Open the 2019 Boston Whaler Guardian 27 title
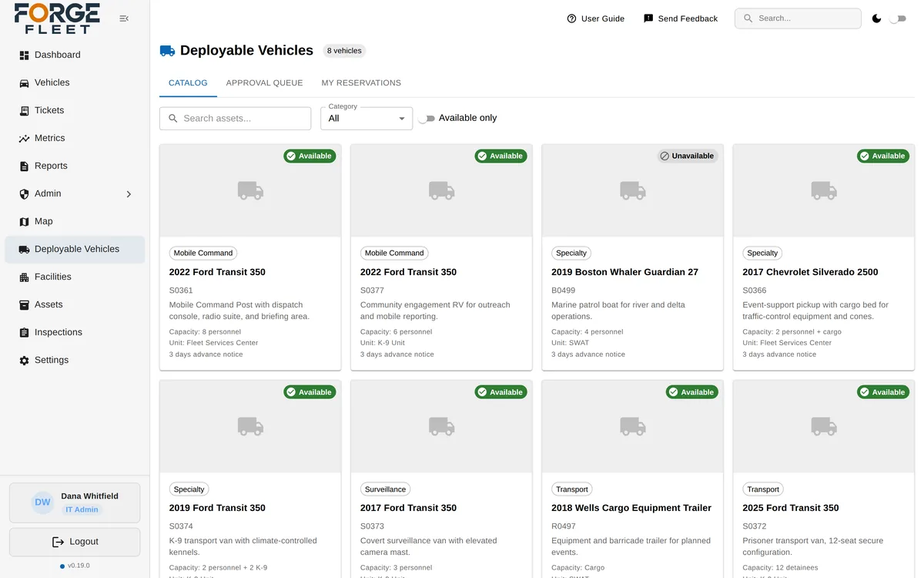 click(x=624, y=272)
